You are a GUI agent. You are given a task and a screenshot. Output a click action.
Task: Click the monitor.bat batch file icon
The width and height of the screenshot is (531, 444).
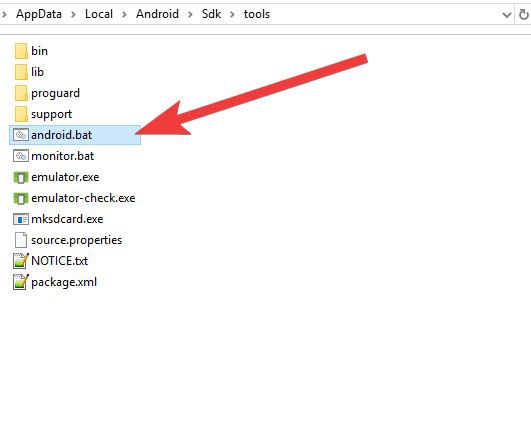tap(21, 156)
